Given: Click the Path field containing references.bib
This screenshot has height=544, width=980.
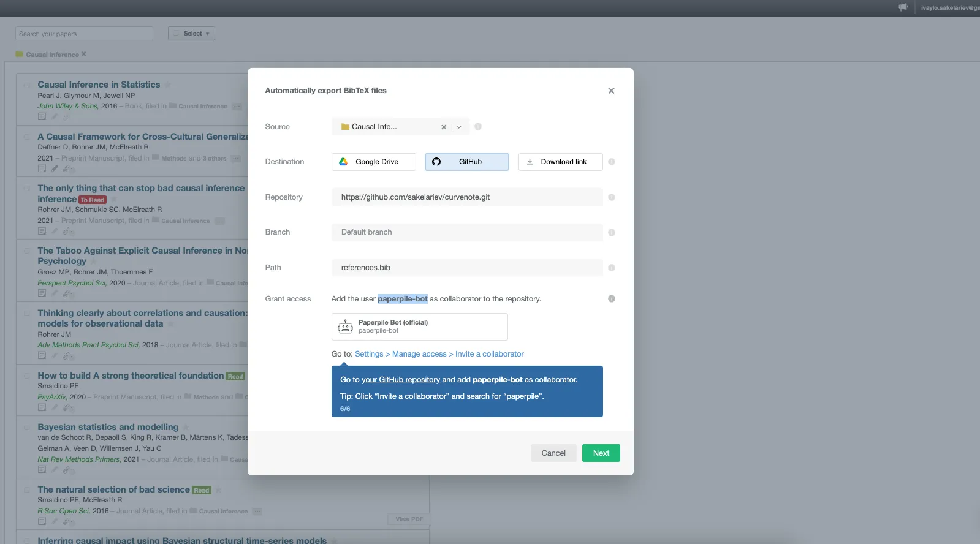Looking at the screenshot, I should 466,268.
